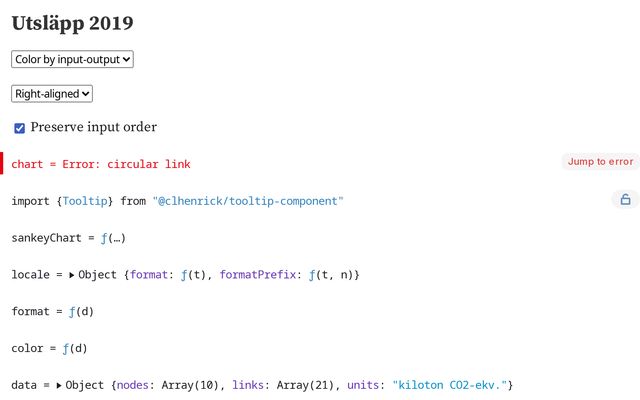640x400 pixels.
Task: Click the unlock padlock icon beside import cell
Action: 625,200
